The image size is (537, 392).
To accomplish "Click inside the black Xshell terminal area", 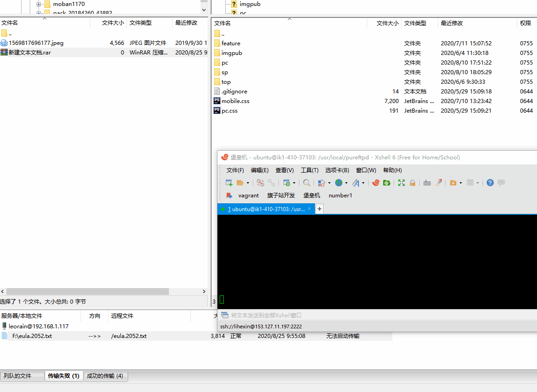I will 377,262.
